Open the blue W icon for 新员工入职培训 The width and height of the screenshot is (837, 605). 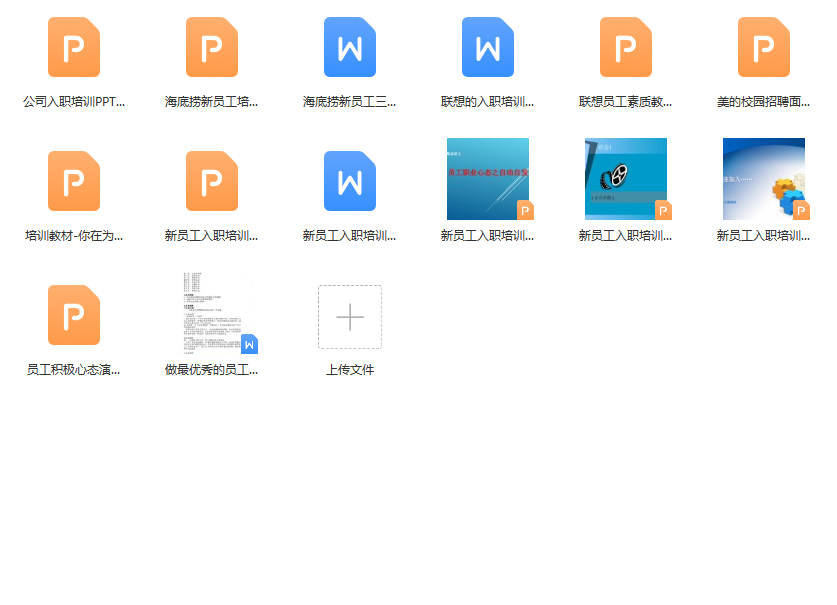click(x=350, y=181)
